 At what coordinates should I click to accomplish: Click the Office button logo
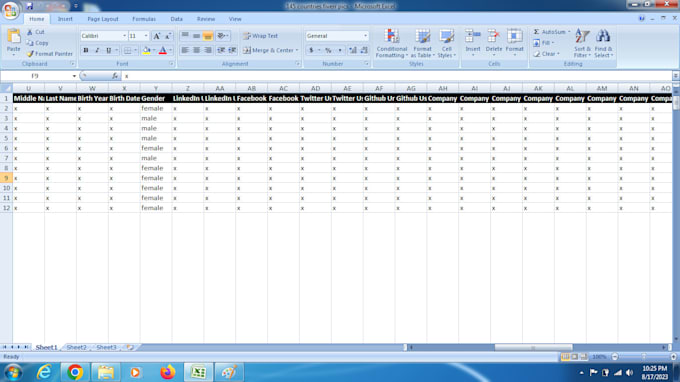(x=10, y=9)
